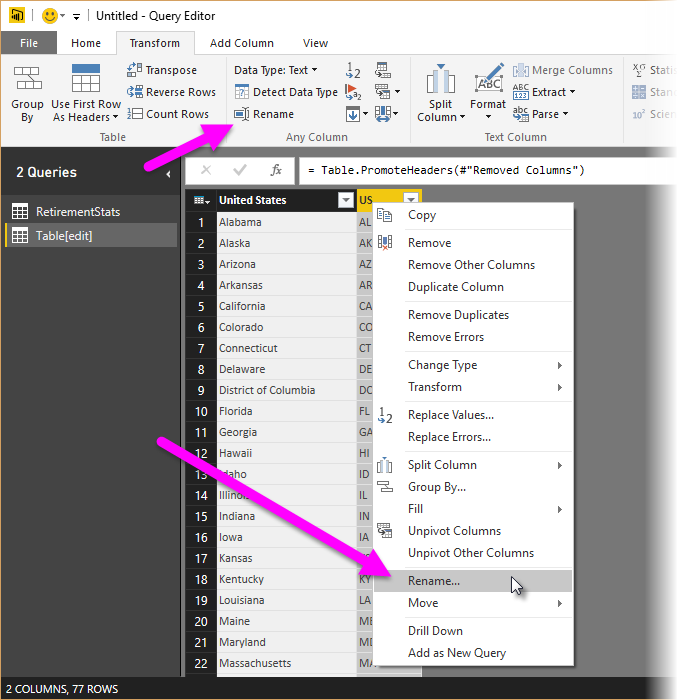Click the fx function icon
The image size is (678, 700).
point(277,170)
